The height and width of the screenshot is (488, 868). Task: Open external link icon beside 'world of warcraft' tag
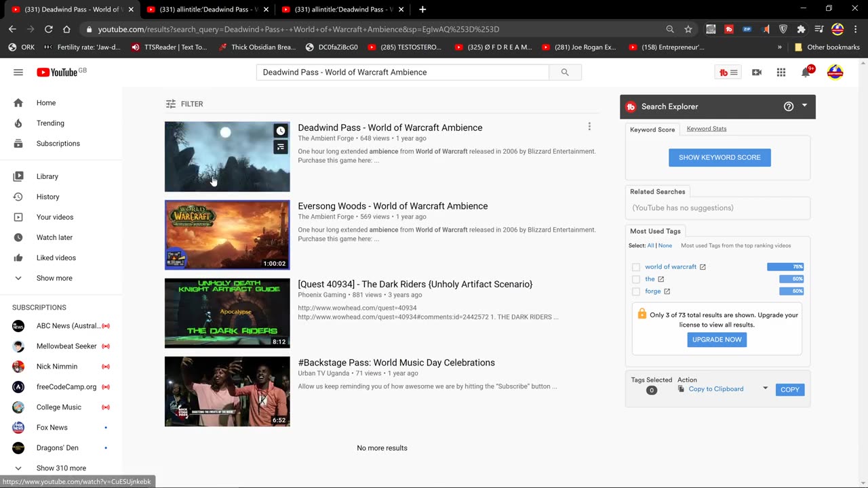(703, 267)
